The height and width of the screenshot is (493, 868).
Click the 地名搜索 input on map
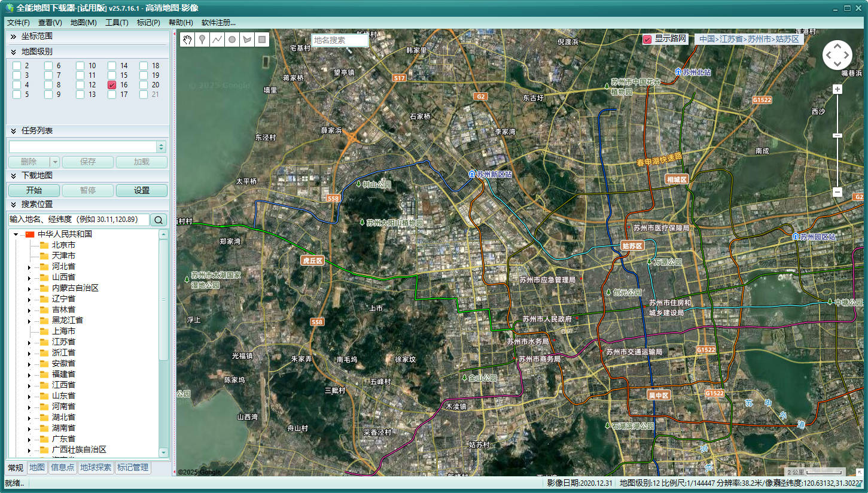[x=340, y=40]
